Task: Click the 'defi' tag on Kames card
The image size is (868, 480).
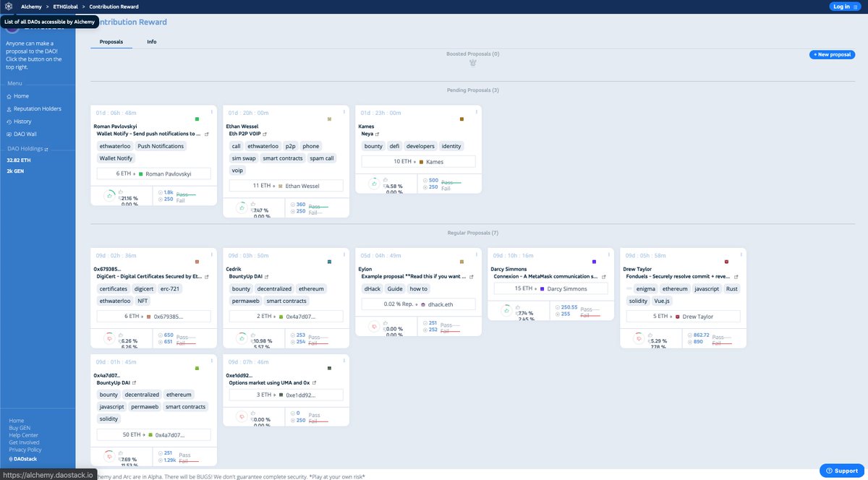Action: click(x=395, y=146)
